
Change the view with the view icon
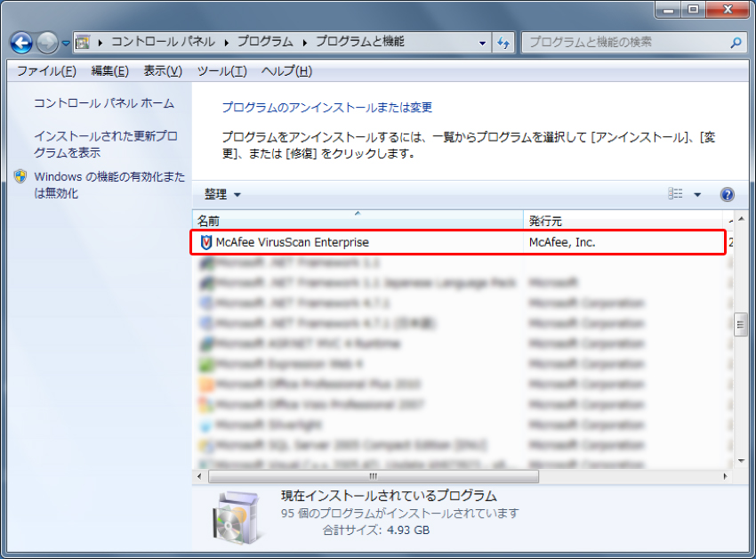675,194
